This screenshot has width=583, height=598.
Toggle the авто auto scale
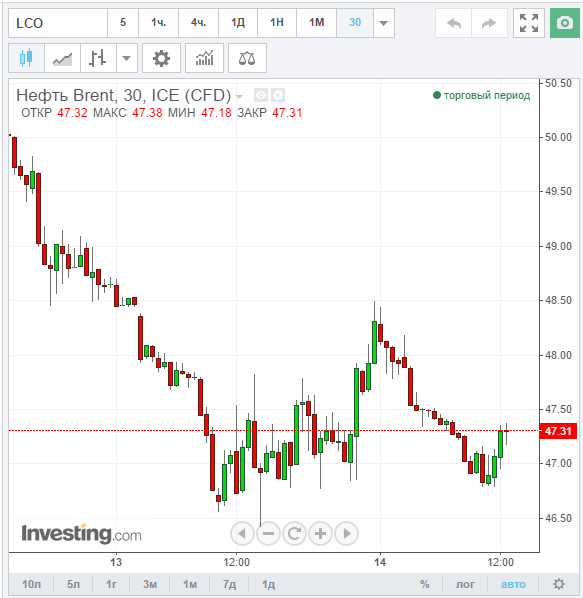click(513, 584)
